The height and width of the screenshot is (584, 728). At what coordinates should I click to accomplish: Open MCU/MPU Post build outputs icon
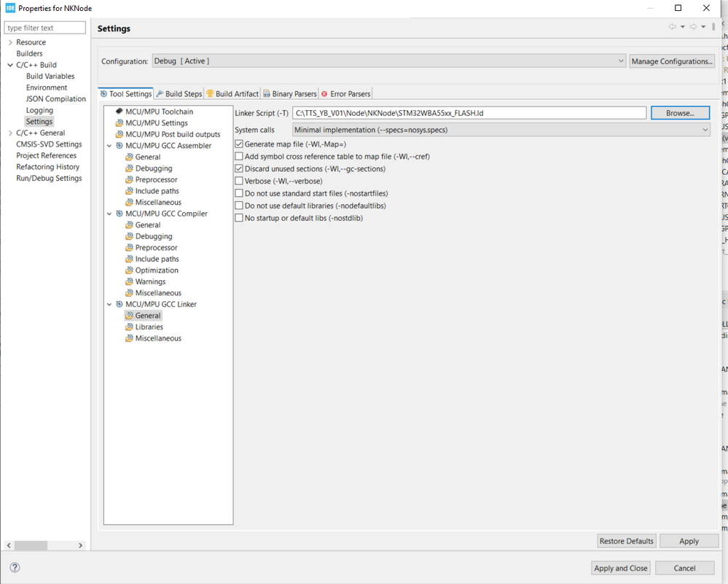pyautogui.click(x=120, y=134)
